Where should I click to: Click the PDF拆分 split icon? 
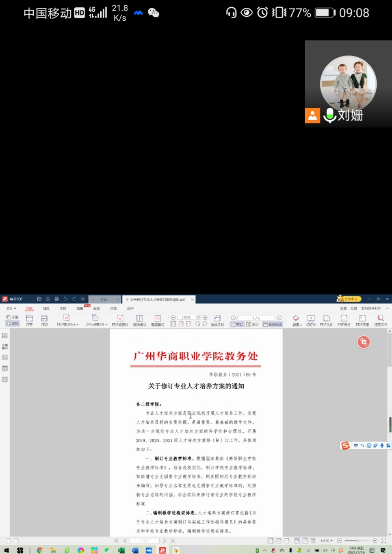[344, 320]
